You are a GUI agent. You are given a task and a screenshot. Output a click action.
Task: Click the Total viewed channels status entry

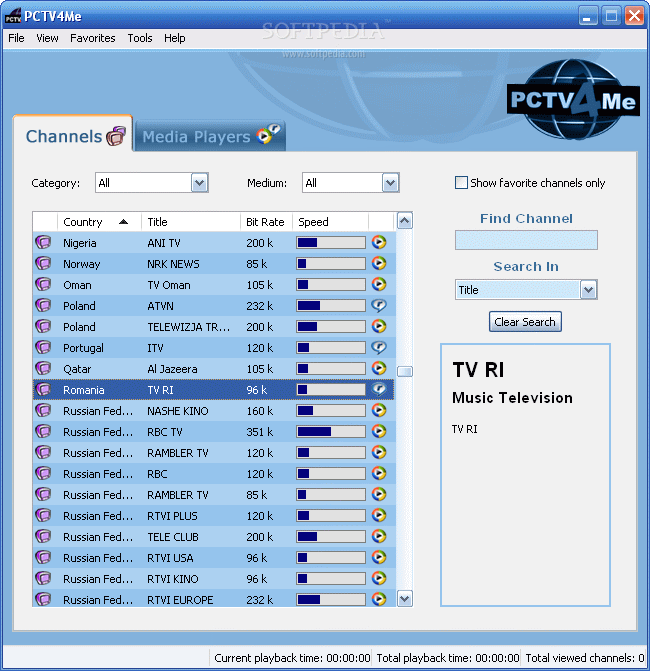tap(585, 658)
